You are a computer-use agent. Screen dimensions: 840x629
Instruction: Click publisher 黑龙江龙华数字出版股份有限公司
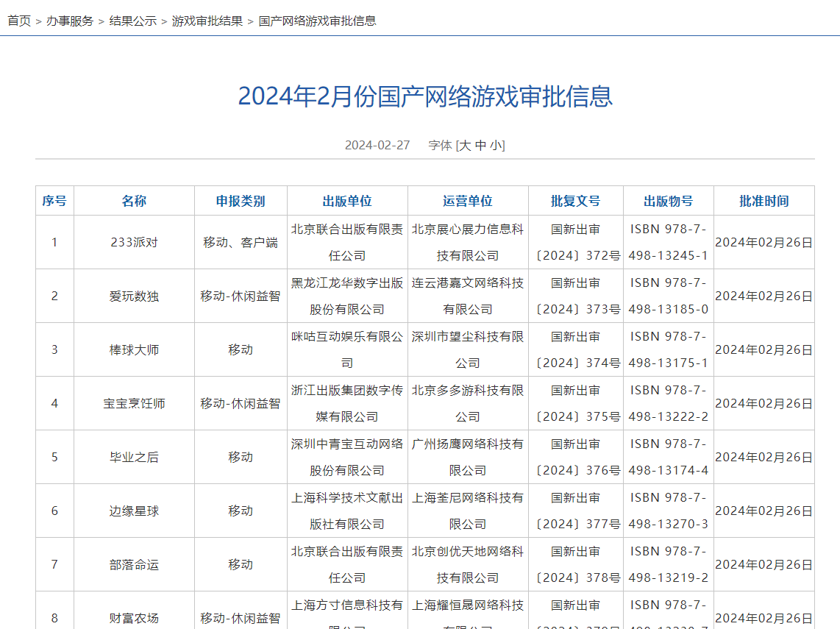tap(347, 296)
